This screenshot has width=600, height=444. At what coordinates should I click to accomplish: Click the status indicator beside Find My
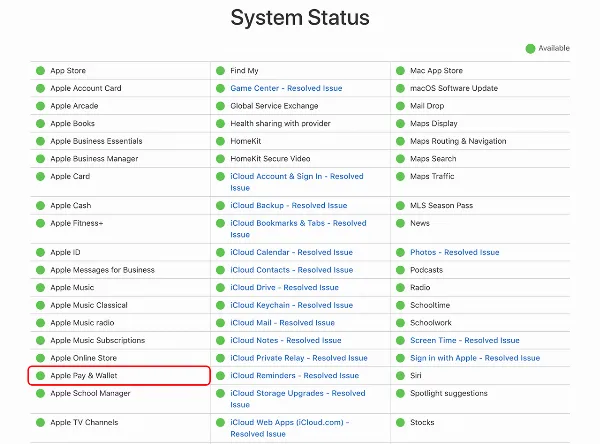coord(220,71)
